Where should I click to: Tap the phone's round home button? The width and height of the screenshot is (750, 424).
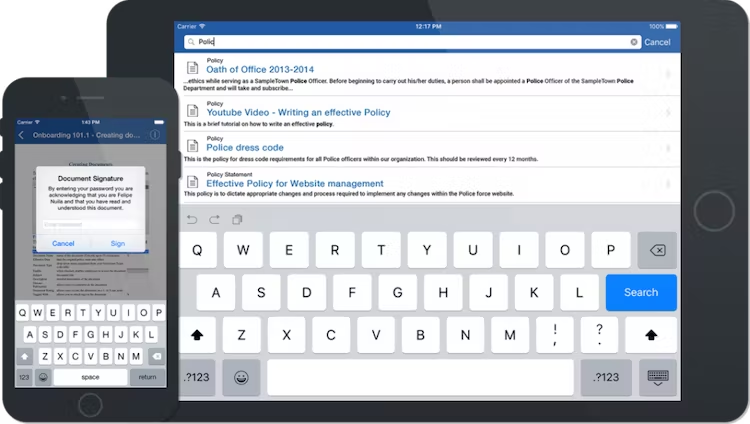[x=90, y=405]
